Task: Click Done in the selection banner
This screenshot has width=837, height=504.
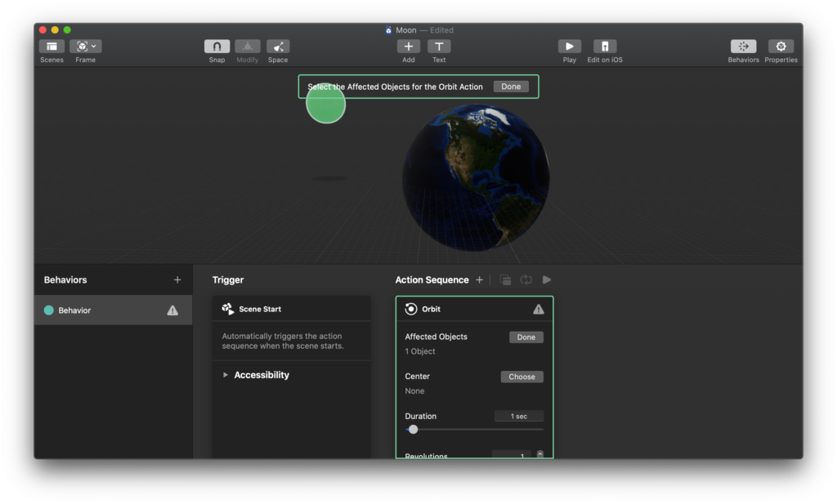Action: [511, 87]
